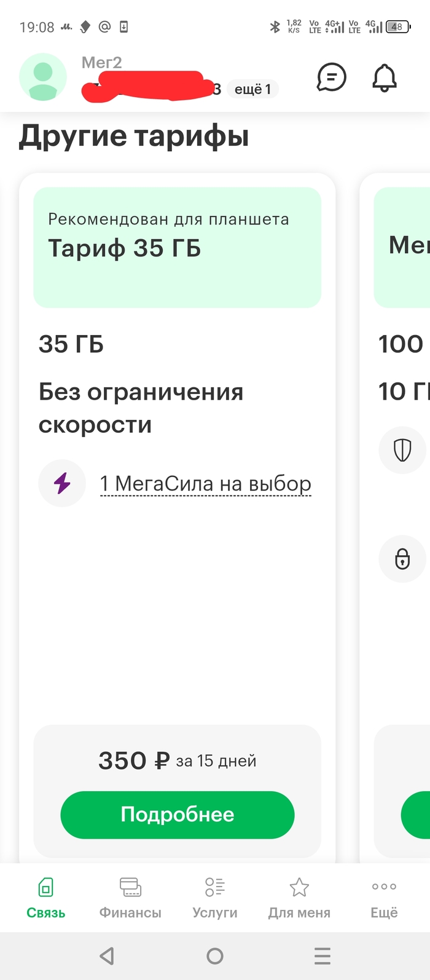The width and height of the screenshot is (430, 980).
Task: Tap the lock icon on next tariff
Action: tap(402, 559)
